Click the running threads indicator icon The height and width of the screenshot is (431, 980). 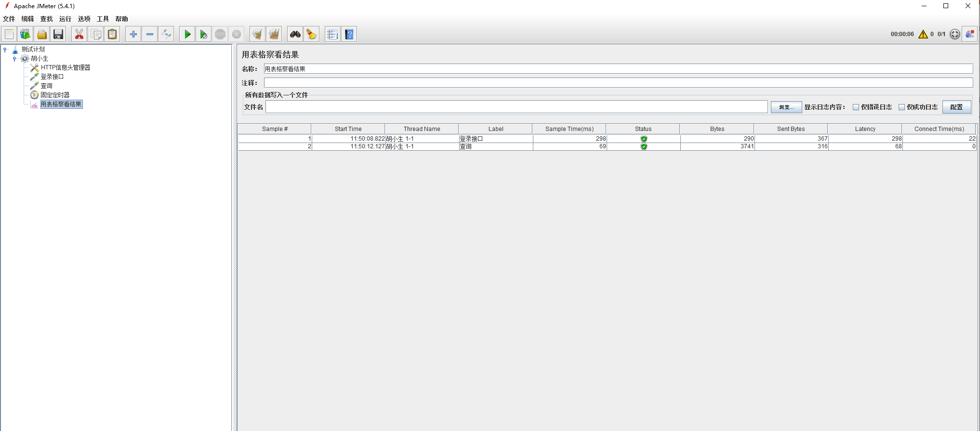point(955,34)
